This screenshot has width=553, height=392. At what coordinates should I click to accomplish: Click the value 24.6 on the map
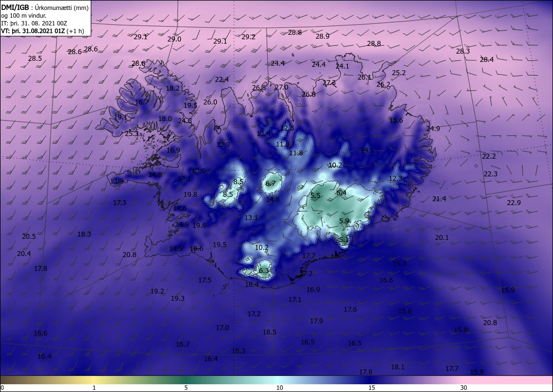[185, 121]
